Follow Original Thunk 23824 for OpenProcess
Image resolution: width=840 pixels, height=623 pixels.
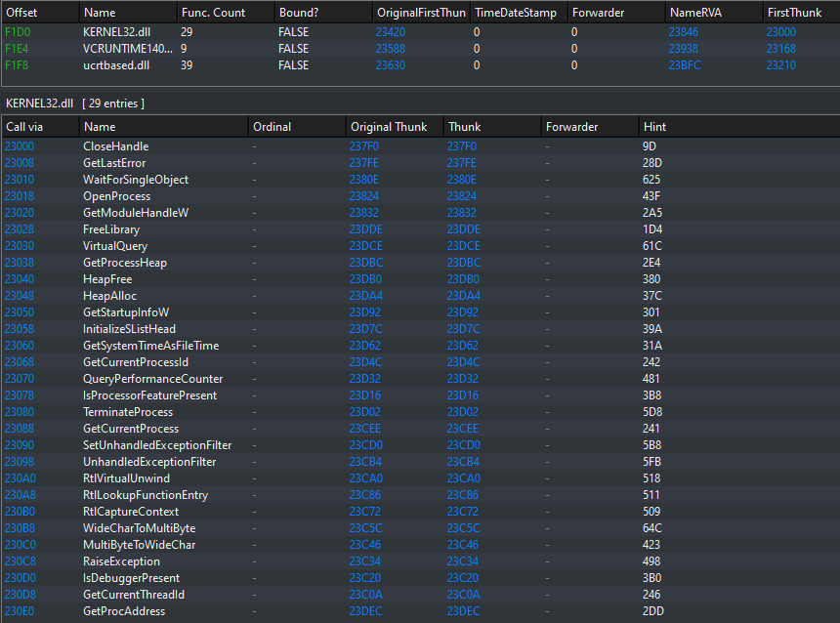coord(364,196)
